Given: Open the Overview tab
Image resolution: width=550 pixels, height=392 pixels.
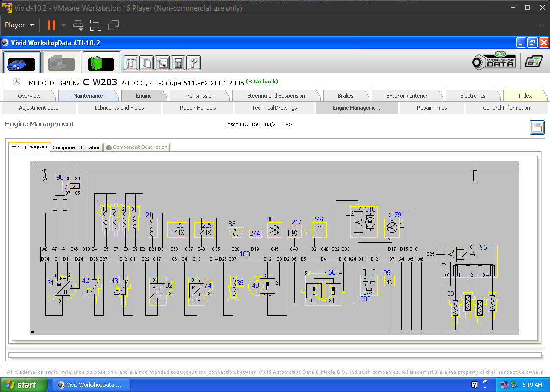Looking at the screenshot, I should (x=29, y=96).
